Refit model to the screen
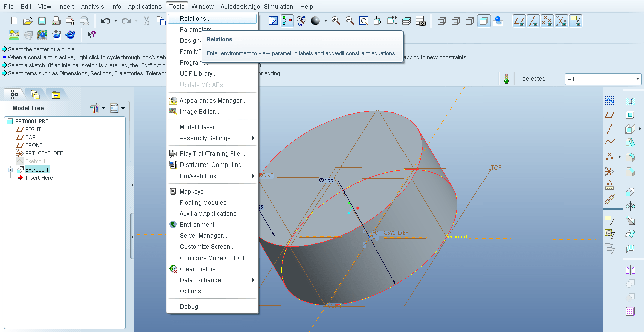Viewport: 644px width, 332px height. tap(364, 21)
